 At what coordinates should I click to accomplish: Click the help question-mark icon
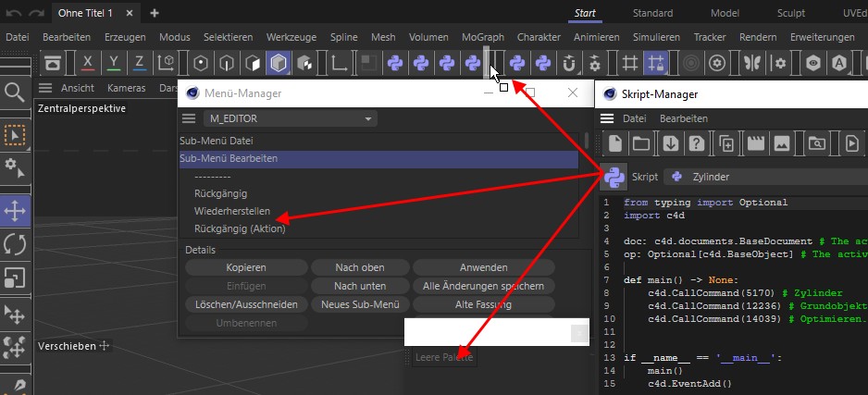699,143
